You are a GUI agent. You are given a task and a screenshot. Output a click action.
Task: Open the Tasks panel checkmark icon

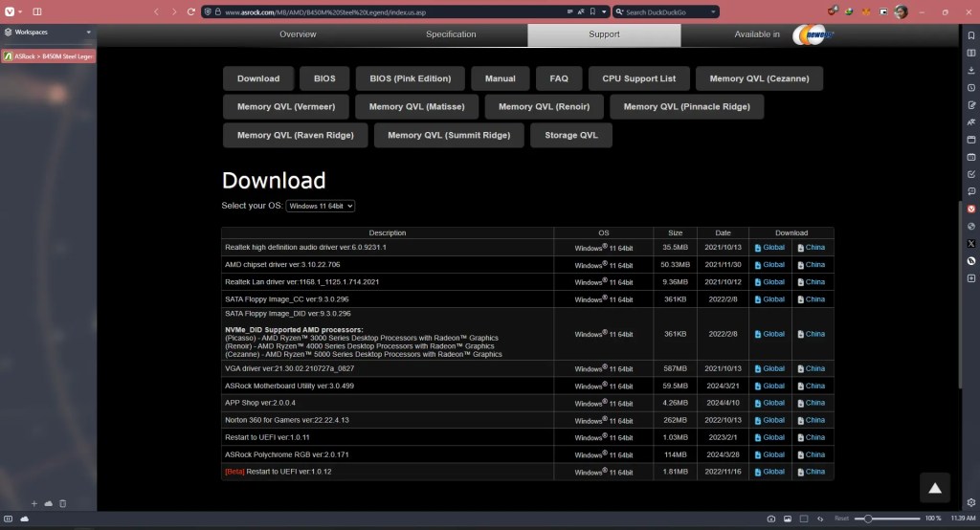click(x=970, y=174)
